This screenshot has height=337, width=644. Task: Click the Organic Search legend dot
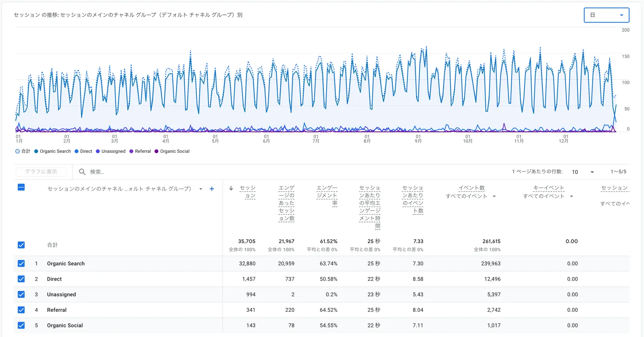pos(36,151)
